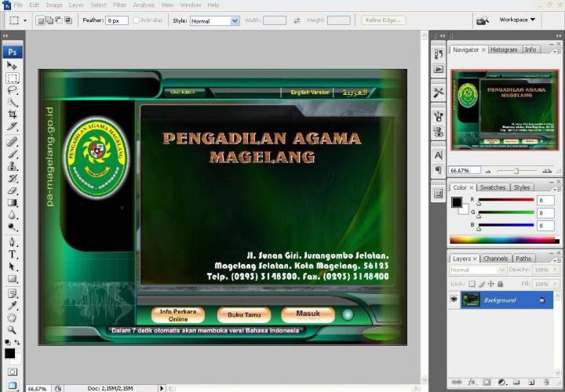Open the Layer menu
The image size is (565, 392).
[x=76, y=5]
